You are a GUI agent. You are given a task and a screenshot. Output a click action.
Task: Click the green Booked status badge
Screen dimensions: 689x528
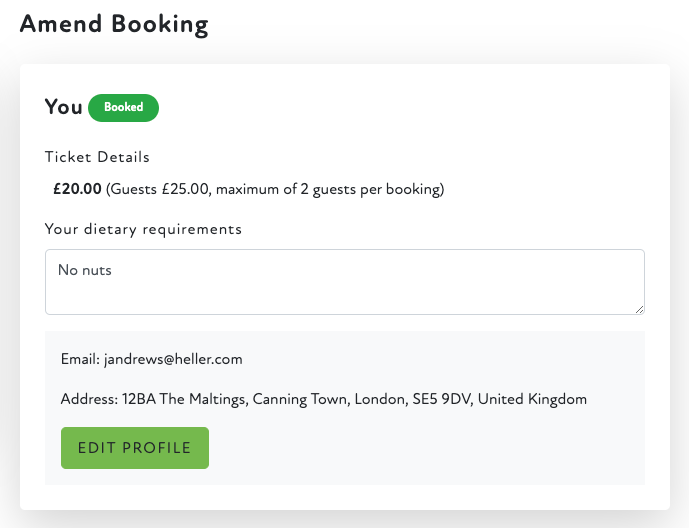[123, 108]
